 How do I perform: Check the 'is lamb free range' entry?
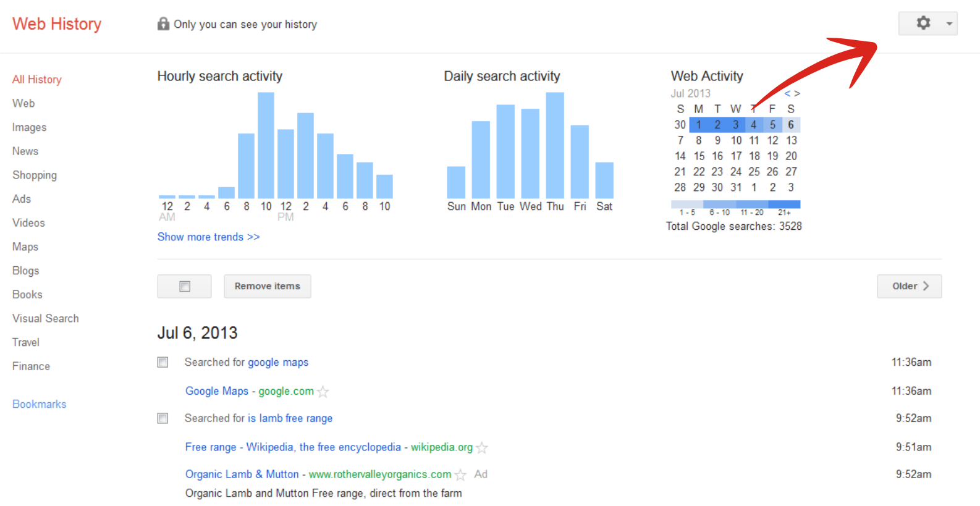click(x=163, y=419)
